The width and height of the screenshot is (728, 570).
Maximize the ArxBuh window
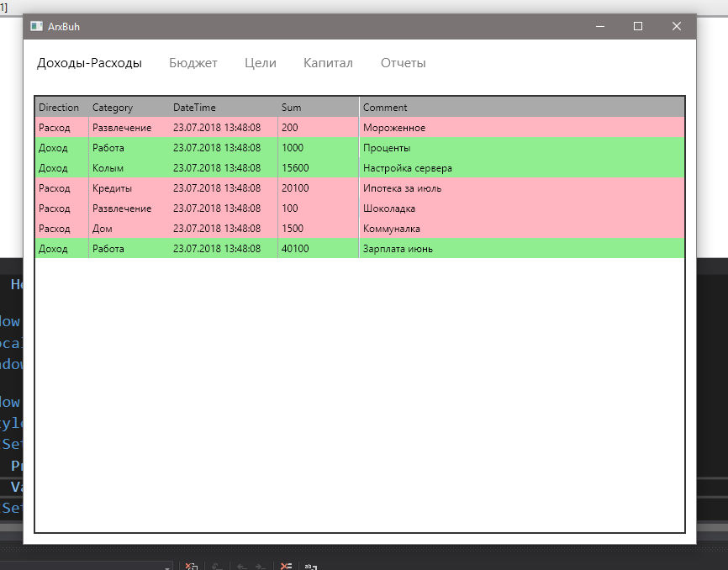[638, 26]
